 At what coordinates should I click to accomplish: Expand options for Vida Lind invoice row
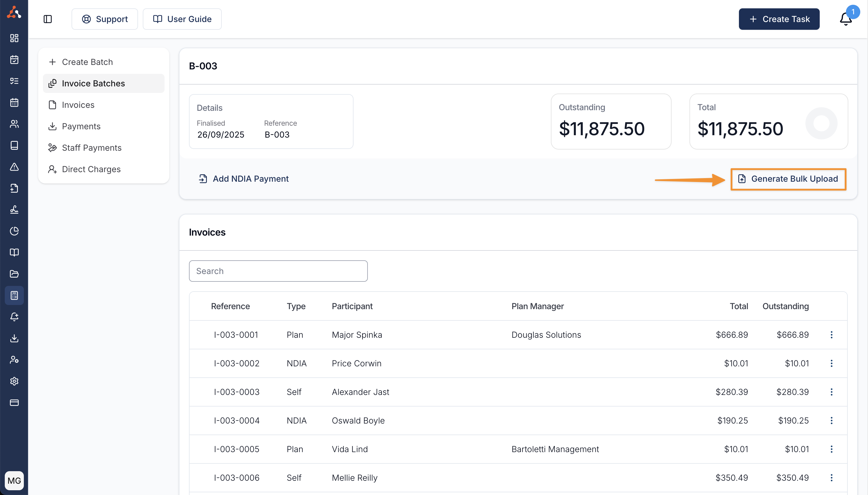coord(831,449)
